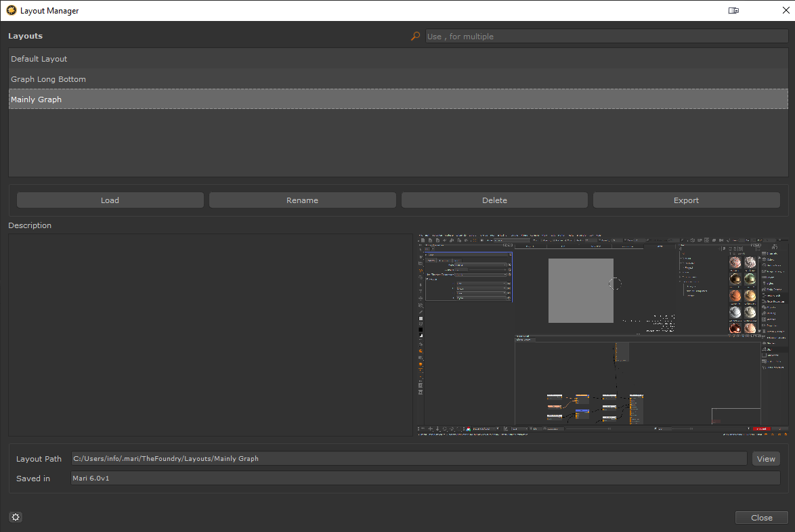The width and height of the screenshot is (795, 532).
Task: Click the Saved in version field
Action: (x=425, y=479)
